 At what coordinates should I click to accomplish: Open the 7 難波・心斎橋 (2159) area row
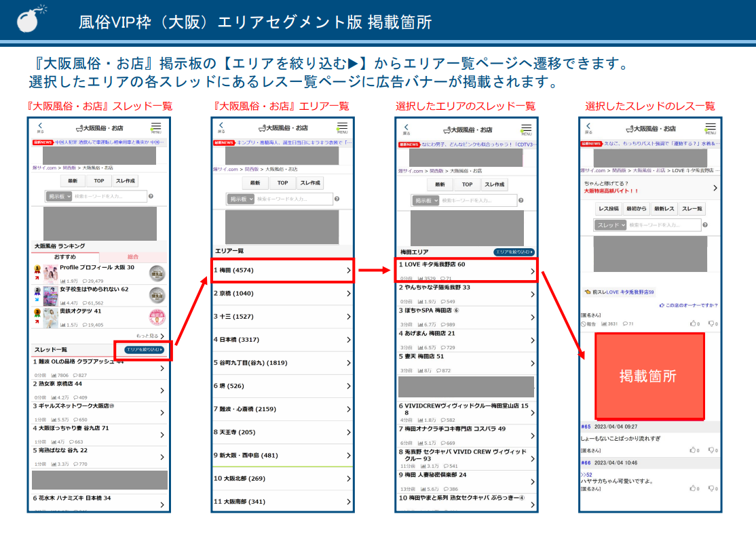[x=282, y=409]
